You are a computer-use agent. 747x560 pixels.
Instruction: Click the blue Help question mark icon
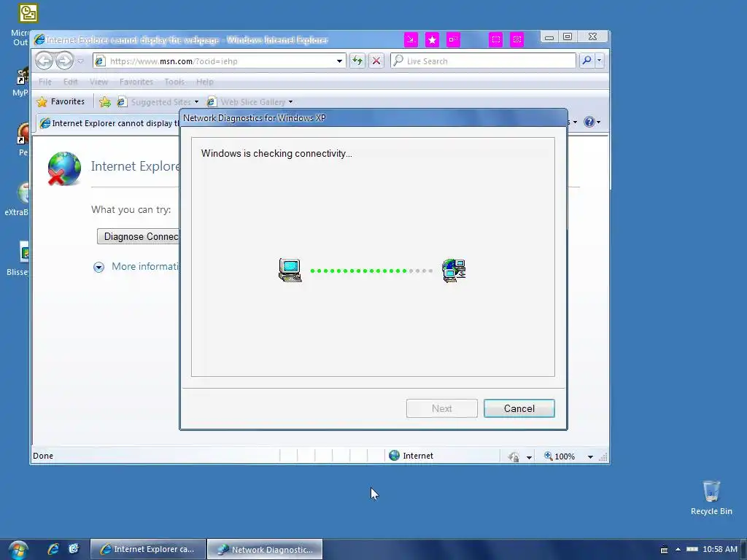tap(589, 122)
